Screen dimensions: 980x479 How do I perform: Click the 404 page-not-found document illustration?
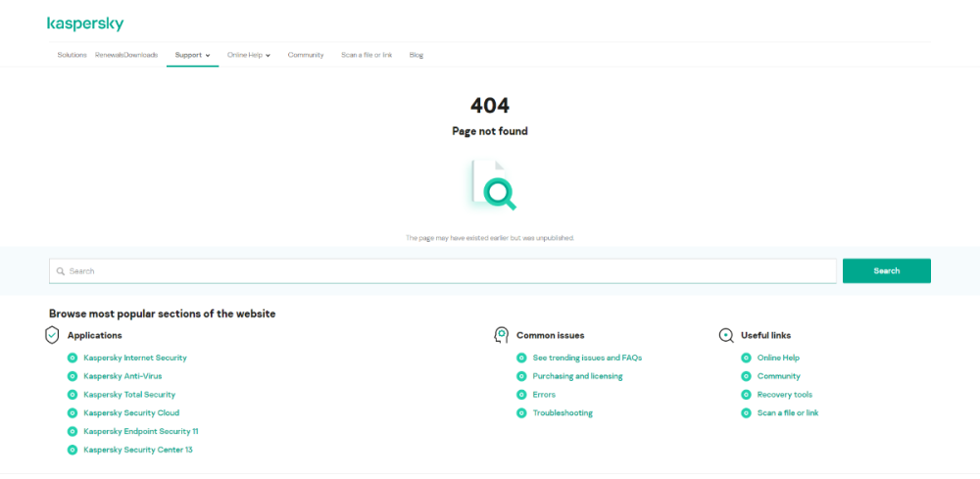(x=494, y=184)
